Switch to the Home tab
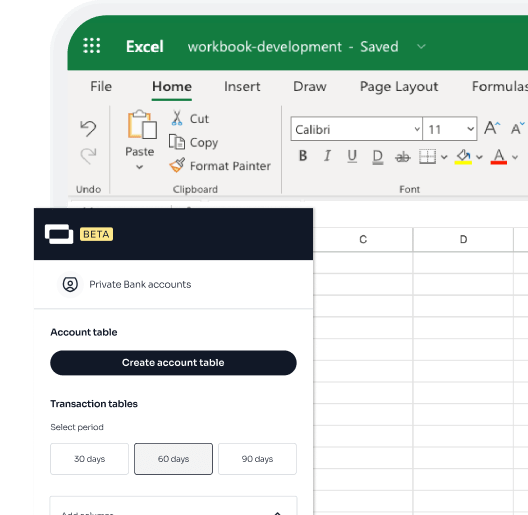 click(x=172, y=87)
